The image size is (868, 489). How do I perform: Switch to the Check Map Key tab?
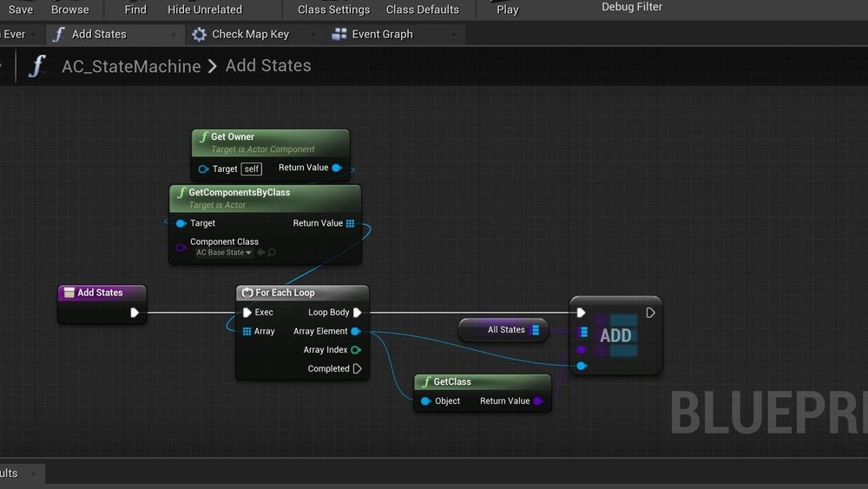[250, 35]
